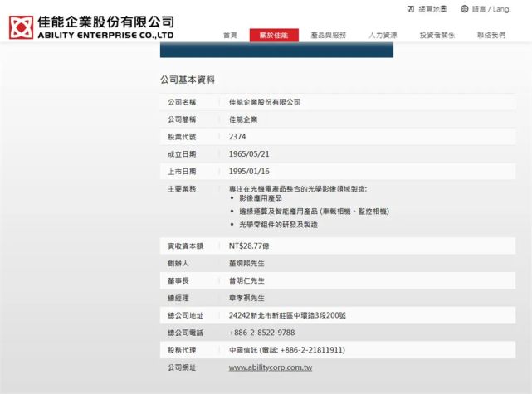The height and width of the screenshot is (394, 532).
Task: Click the 總公司地址 row label
Action: point(185,315)
